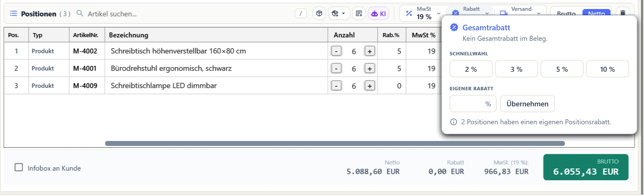Image resolution: width=644 pixels, height=196 pixels.
Task: Click the Pos. column header
Action: click(16, 35)
